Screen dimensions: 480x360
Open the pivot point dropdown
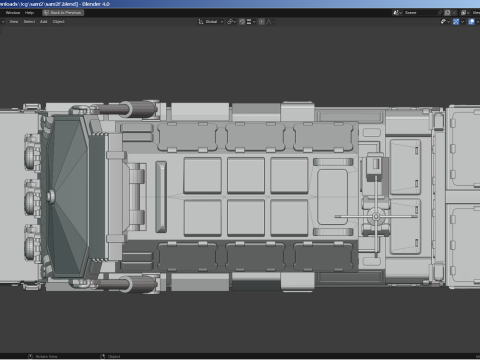click(x=231, y=22)
